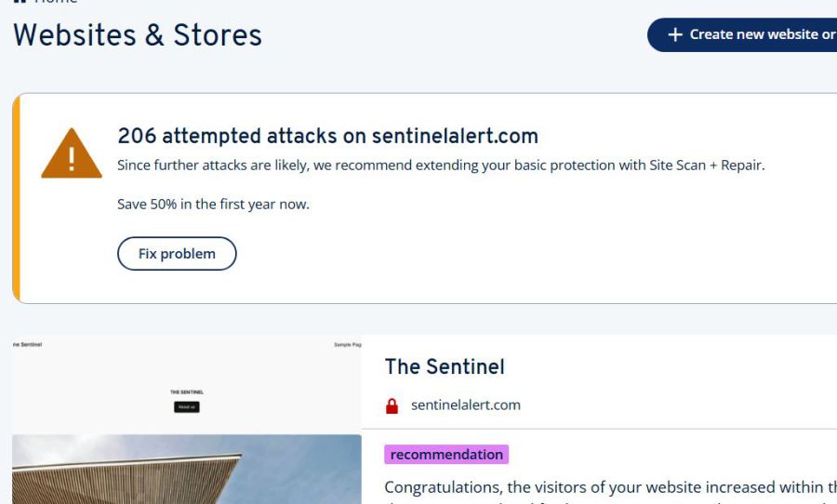
Task: Open the building photo in website preview
Action: [x=186, y=470]
